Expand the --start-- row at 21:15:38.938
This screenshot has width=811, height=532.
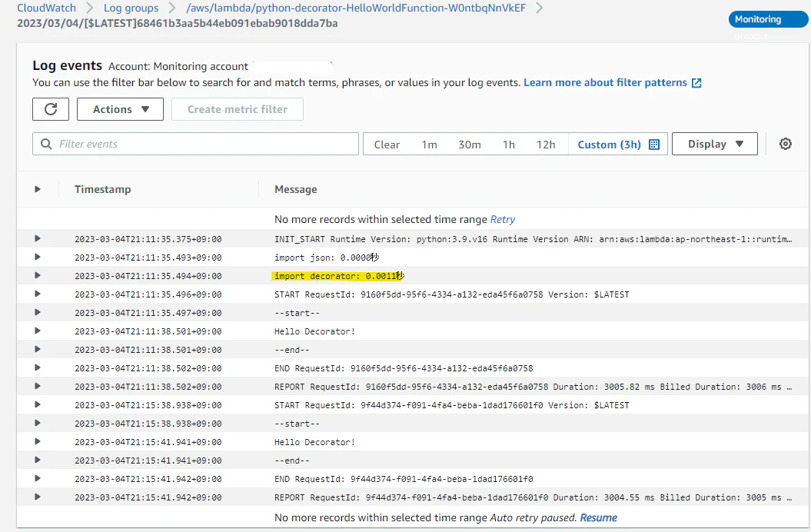tap(37, 424)
